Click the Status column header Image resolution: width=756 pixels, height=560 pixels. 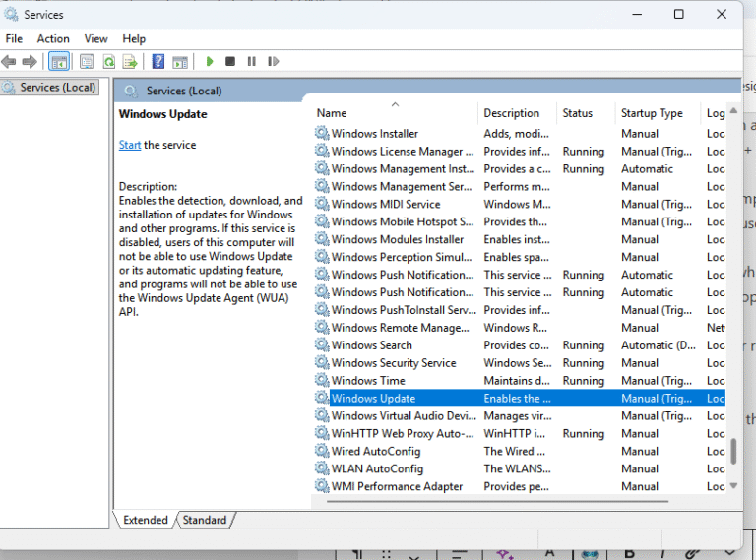click(x=578, y=113)
